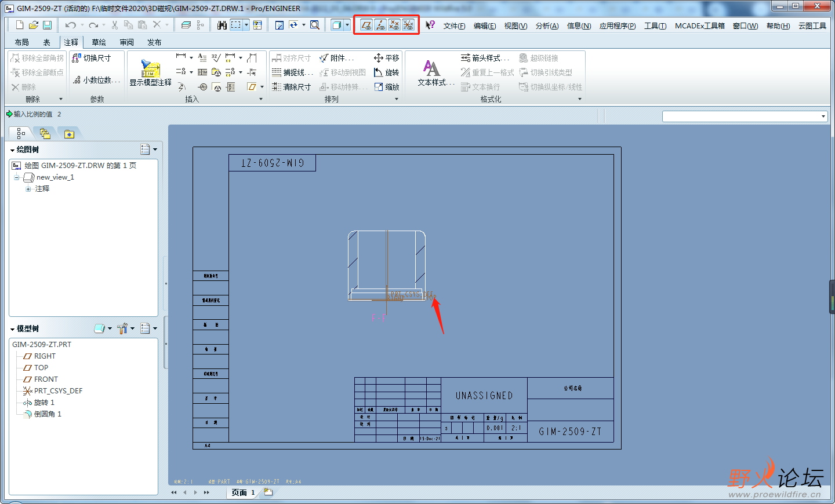
Task: Click the new sheet icon beside the page tab
Action: coord(268,492)
